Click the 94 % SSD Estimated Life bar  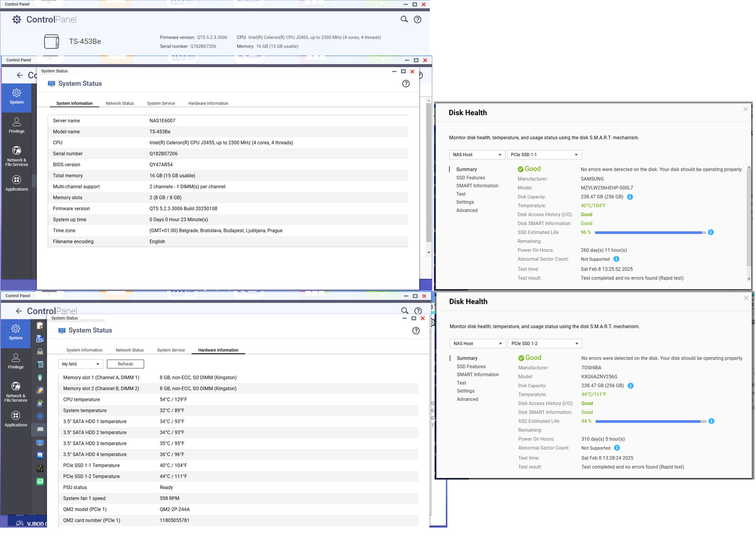[651, 421]
